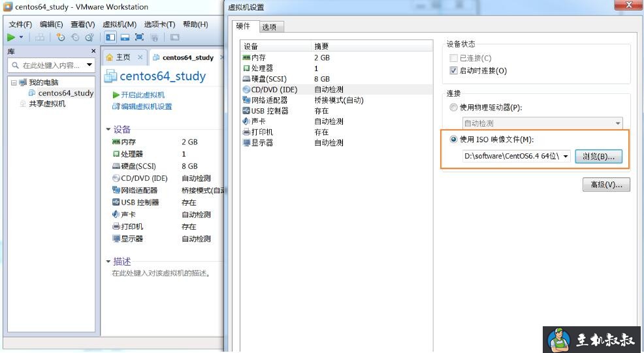Collapse the 我的电脑 tree node
Screen dimensions: 644x353
tap(14, 82)
